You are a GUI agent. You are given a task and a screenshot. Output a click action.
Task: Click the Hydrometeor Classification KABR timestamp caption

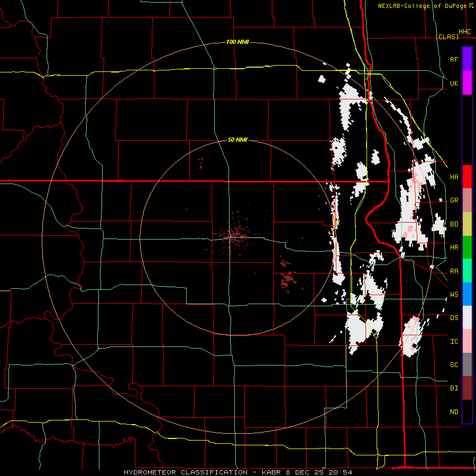point(238,472)
